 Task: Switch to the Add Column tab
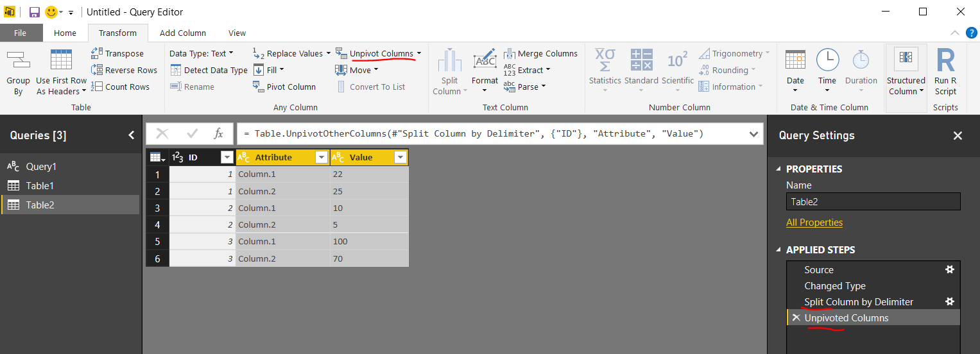point(183,33)
